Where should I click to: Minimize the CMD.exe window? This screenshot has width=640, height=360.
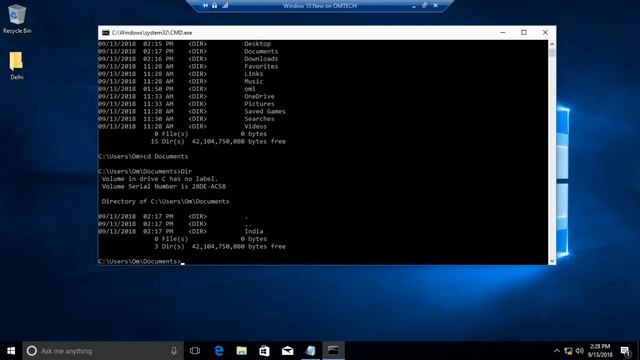tap(503, 32)
